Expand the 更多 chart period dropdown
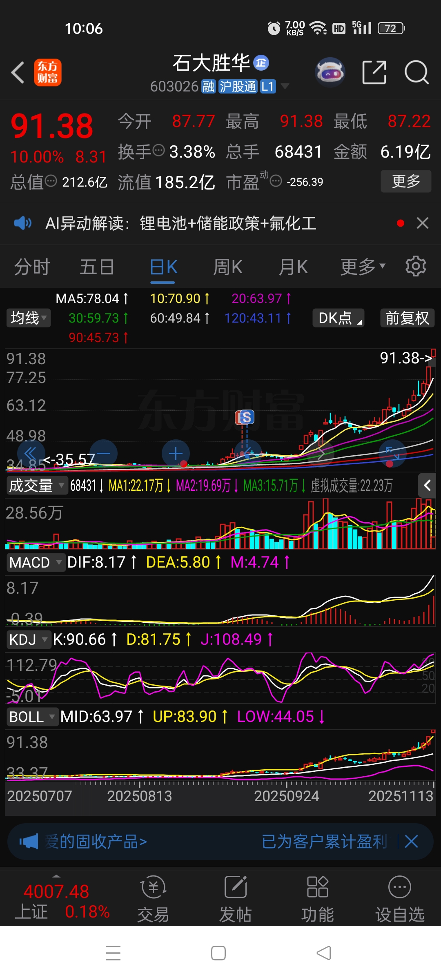Image resolution: width=441 pixels, height=980 pixels. 363,267
